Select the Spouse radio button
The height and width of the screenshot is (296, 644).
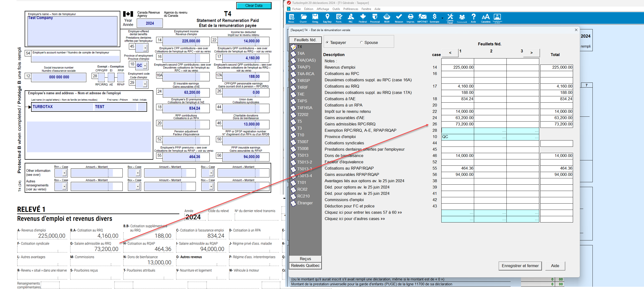tap(361, 42)
